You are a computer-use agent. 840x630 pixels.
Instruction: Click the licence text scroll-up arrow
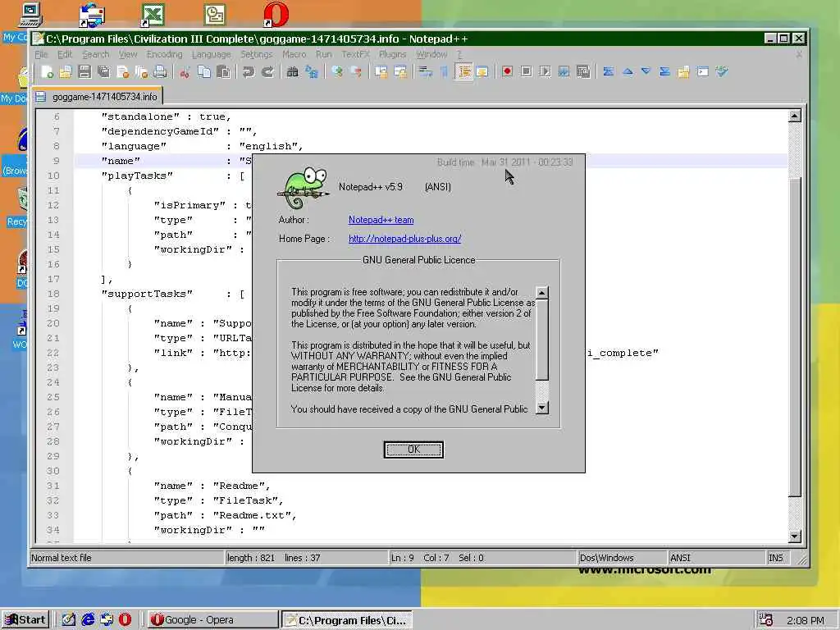point(541,293)
